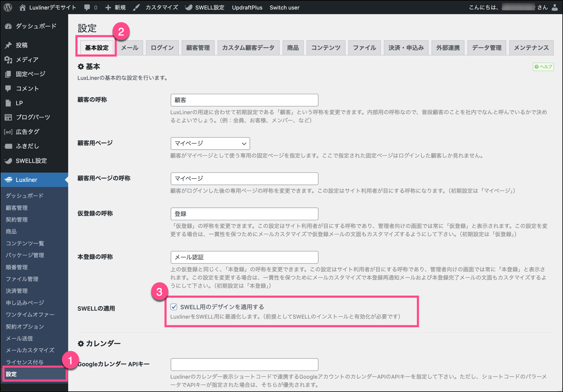Click the home icon beside Luxlinerデモサイト
This screenshot has height=392, width=563.
(23, 8)
